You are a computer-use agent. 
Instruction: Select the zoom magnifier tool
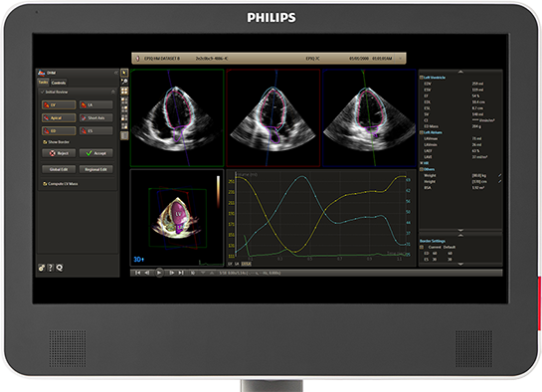[124, 82]
